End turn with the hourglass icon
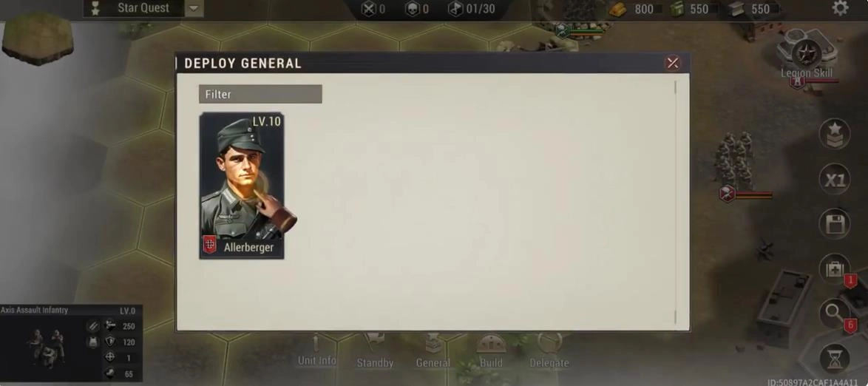The width and height of the screenshot is (868, 386). pyautogui.click(x=834, y=359)
